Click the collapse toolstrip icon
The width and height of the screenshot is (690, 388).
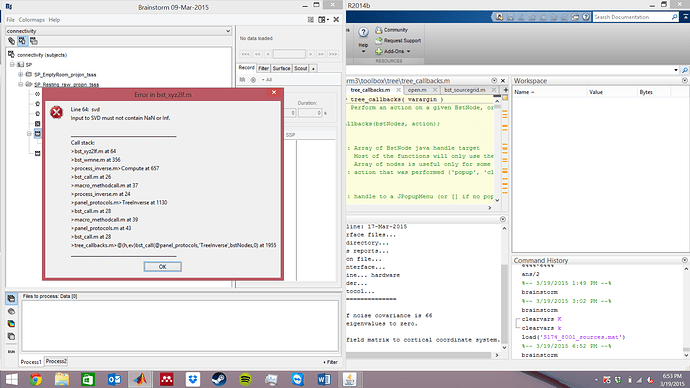[x=685, y=17]
